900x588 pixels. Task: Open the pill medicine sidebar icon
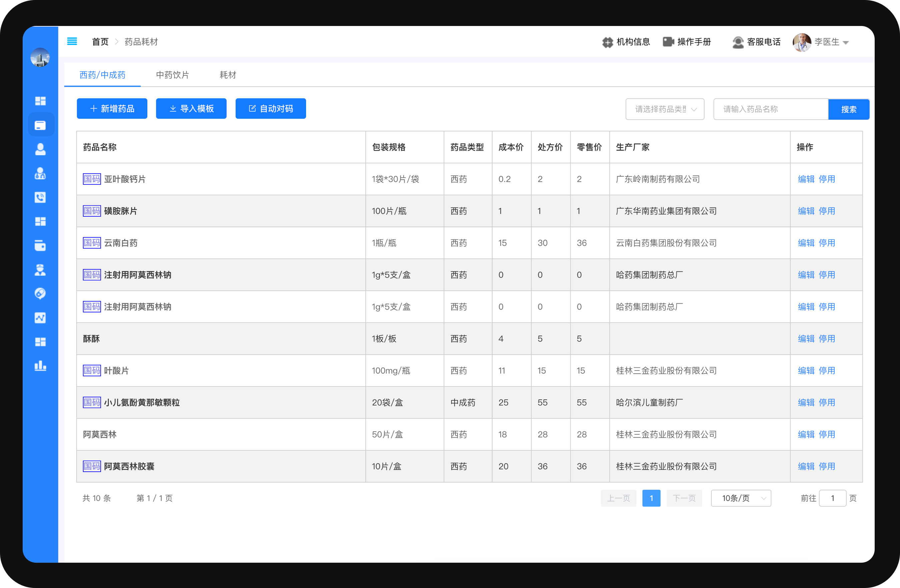[40, 293]
